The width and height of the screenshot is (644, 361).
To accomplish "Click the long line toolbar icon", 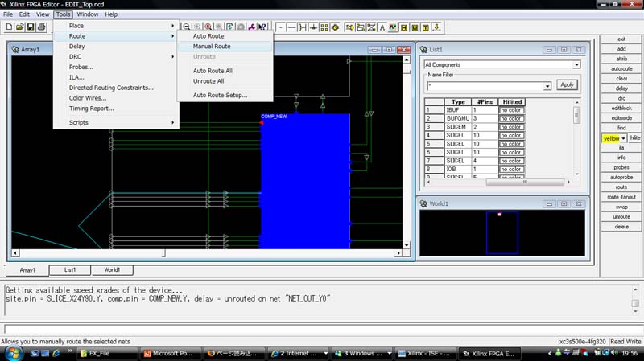I will coord(291,27).
